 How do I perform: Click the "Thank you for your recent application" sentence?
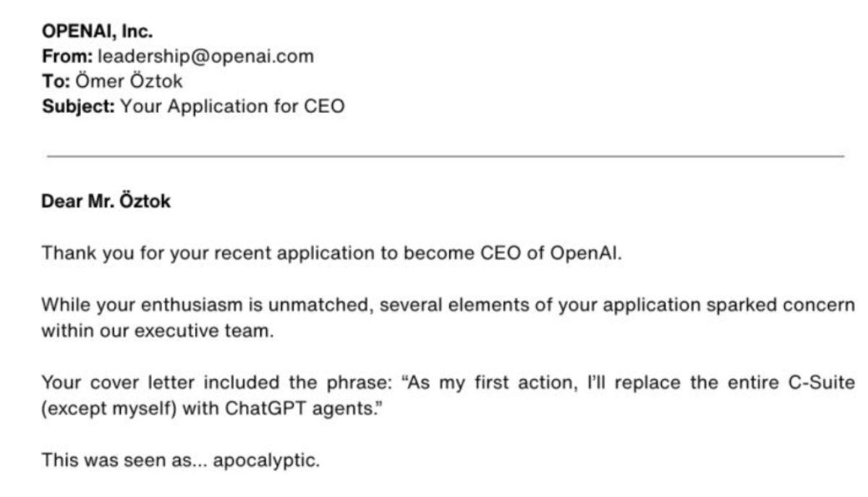[217, 254]
